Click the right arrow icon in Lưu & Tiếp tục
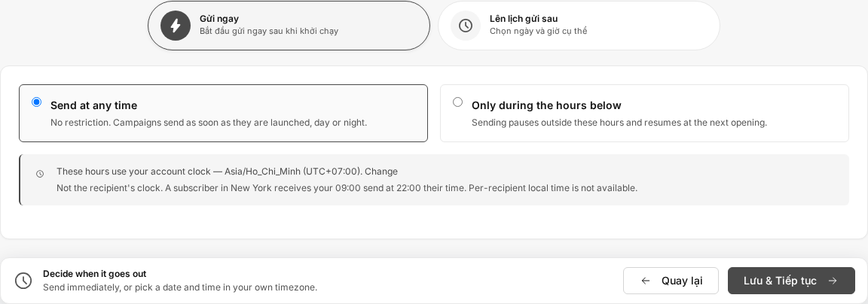The height and width of the screenshot is (304, 868). click(833, 281)
